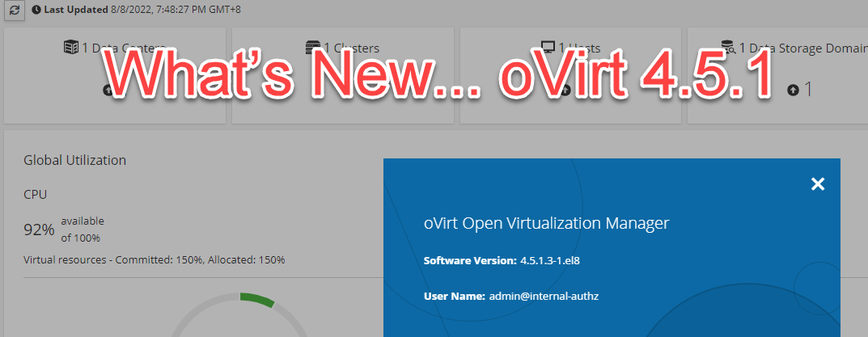The image size is (868, 337).
Task: Click the Clusters server icon
Action: coord(313,48)
